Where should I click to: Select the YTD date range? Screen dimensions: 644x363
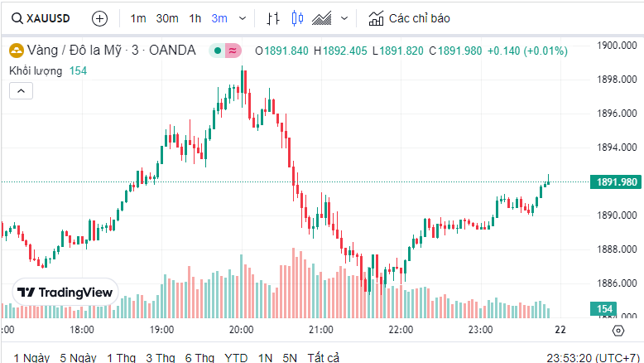click(x=236, y=357)
